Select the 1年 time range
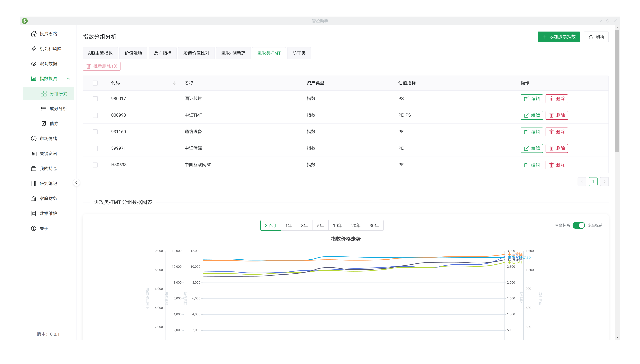The height and width of the screenshot is (364, 640). click(288, 226)
